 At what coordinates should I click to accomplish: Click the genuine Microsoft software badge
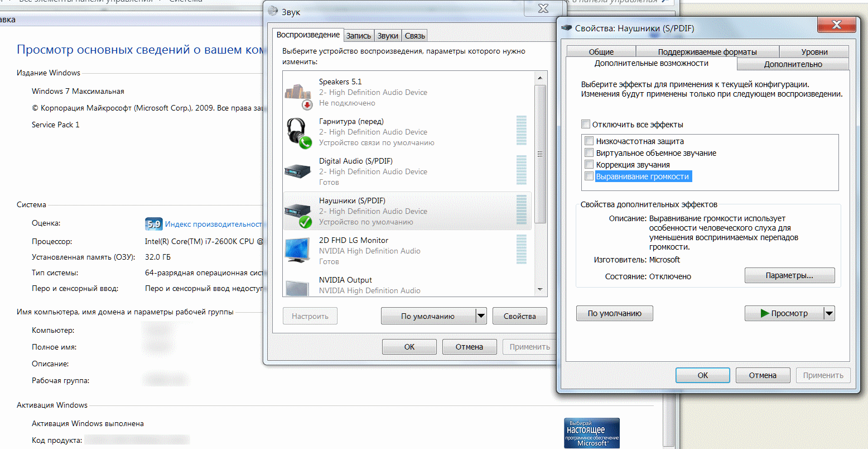coord(591,432)
